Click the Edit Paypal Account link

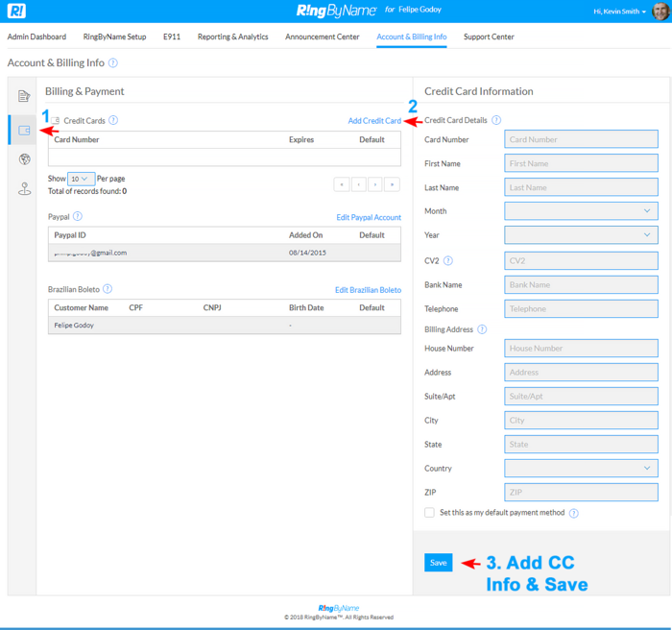tap(369, 217)
